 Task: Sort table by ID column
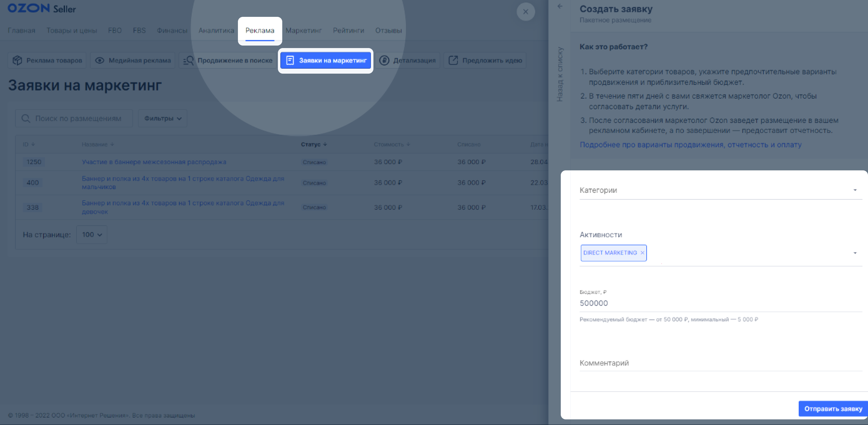pyautogui.click(x=29, y=144)
